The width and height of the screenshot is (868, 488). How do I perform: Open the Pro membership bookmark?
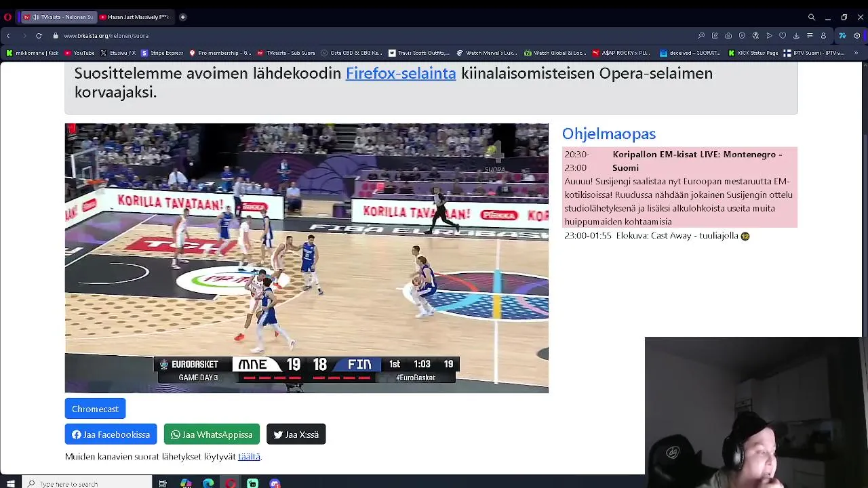[x=220, y=53]
